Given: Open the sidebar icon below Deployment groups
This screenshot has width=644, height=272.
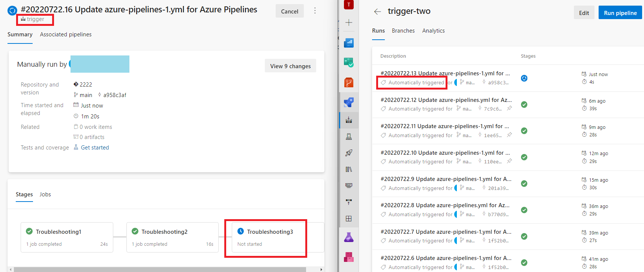Looking at the screenshot, I should [349, 218].
